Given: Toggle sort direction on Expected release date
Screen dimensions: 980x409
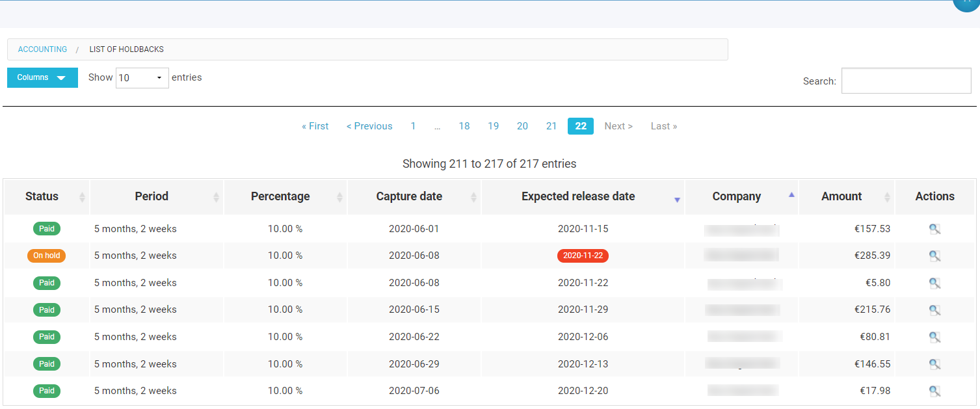Looking at the screenshot, I should [677, 199].
